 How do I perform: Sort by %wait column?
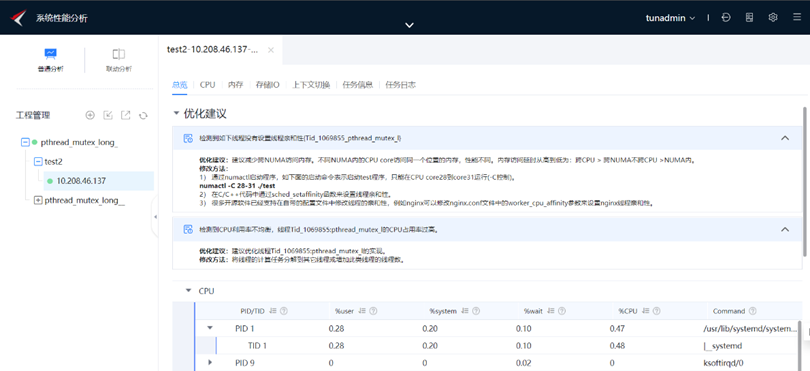[x=551, y=311]
